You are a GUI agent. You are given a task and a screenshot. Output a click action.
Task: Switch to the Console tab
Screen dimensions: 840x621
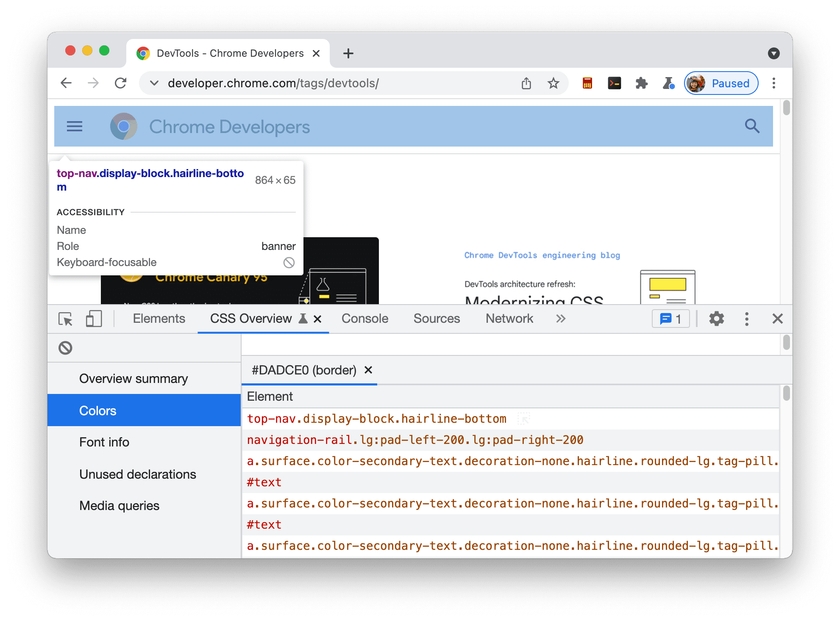click(x=364, y=319)
